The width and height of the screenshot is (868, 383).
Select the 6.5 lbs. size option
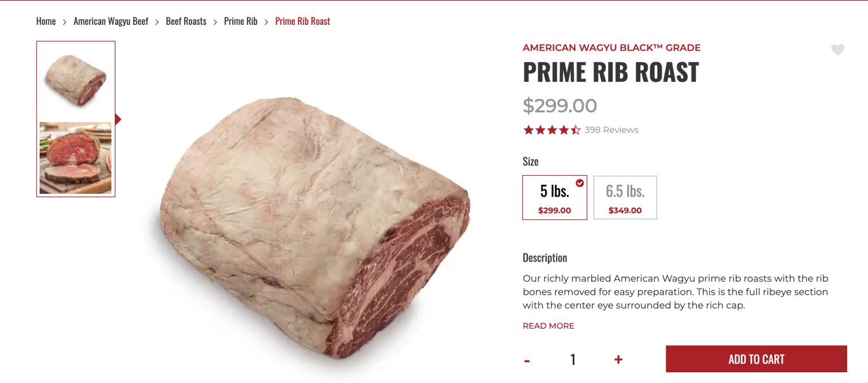click(x=625, y=197)
